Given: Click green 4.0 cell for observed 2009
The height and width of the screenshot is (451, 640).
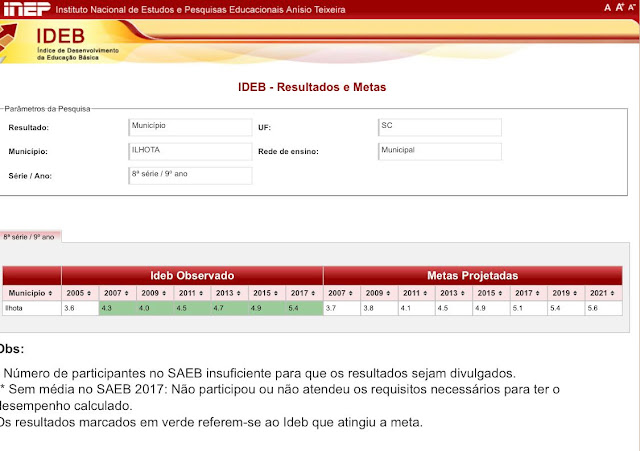Looking at the screenshot, I should click(x=155, y=308).
